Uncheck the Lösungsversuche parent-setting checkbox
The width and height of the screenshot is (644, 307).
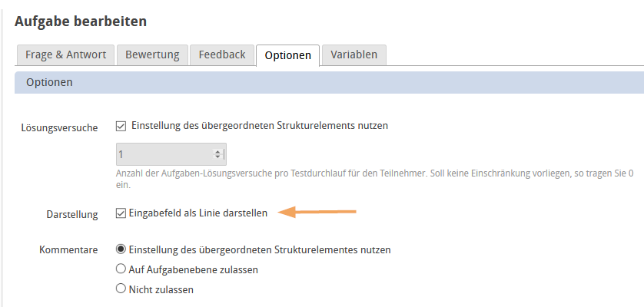tap(121, 126)
